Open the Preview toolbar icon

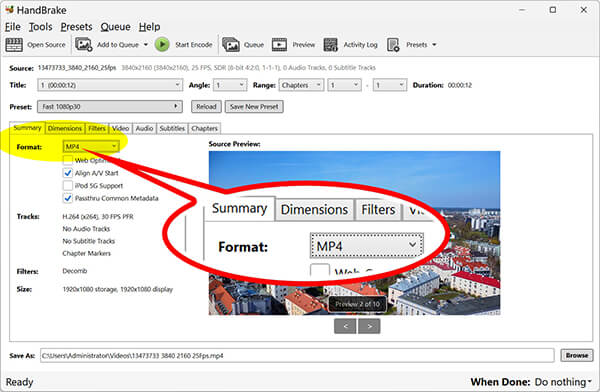point(279,45)
